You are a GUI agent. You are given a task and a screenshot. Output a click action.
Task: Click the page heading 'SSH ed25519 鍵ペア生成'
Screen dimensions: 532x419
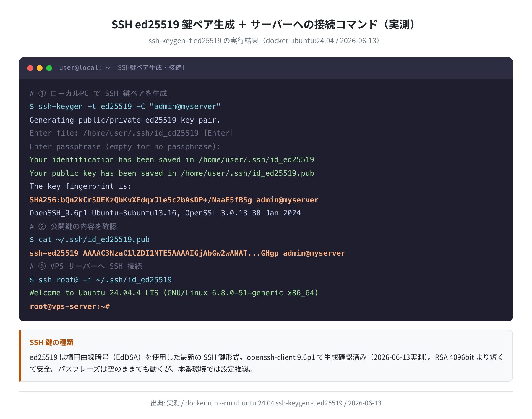click(x=173, y=25)
